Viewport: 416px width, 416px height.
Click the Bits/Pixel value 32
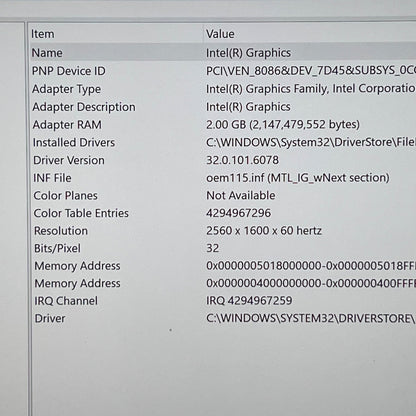click(213, 248)
